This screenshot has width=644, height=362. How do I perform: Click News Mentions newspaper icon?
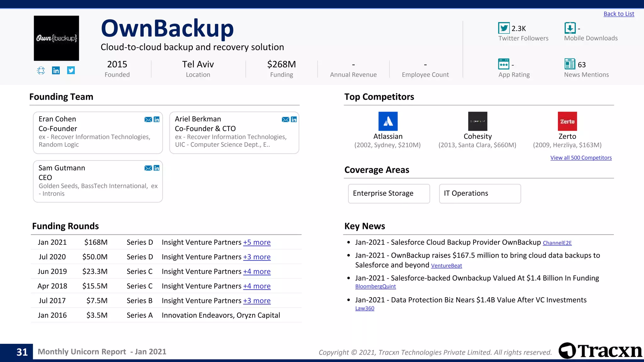(570, 64)
